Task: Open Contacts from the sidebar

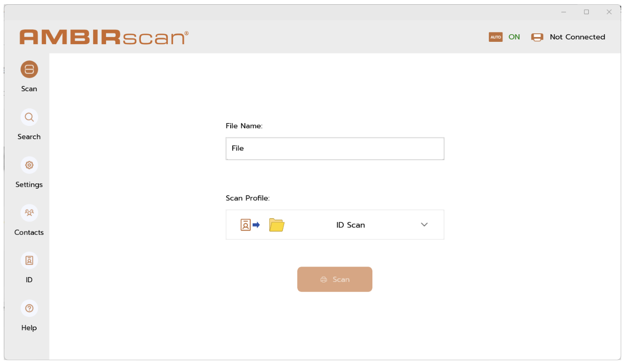Action: 29,213
